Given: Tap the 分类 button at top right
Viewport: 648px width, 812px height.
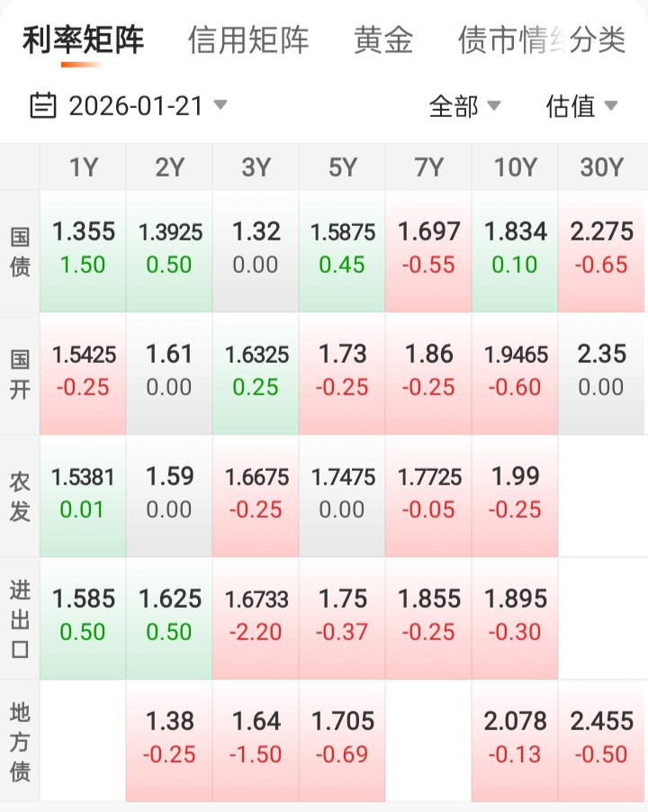Looking at the screenshot, I should [598, 41].
